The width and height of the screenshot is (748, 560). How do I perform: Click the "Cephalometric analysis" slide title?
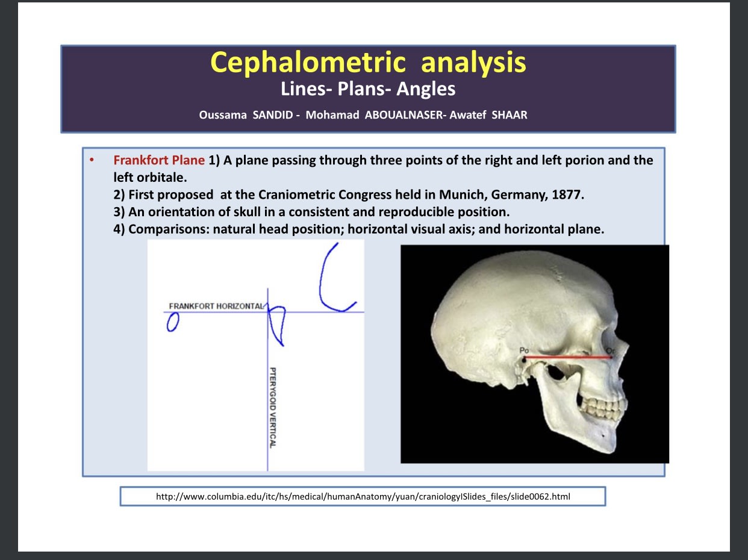click(368, 62)
